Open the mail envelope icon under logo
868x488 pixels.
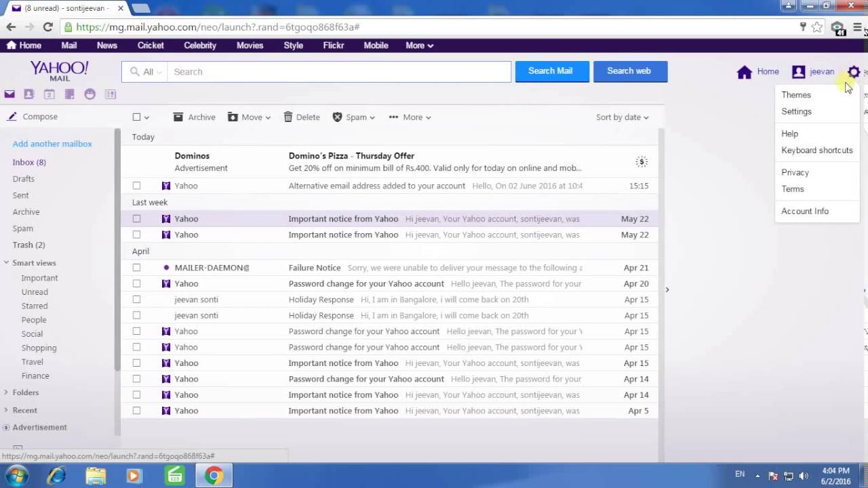[x=9, y=94]
